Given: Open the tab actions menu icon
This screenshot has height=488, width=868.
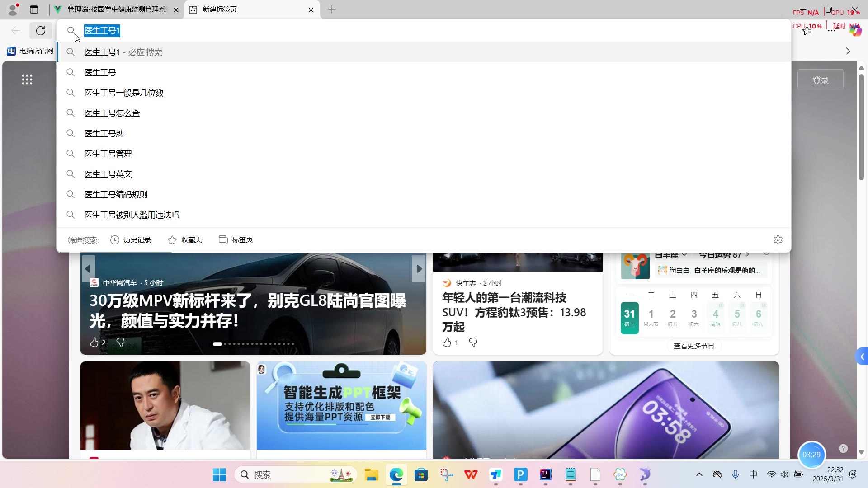Looking at the screenshot, I should click(x=34, y=9).
